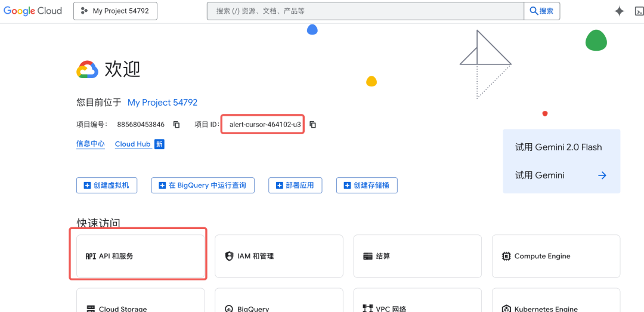Go to the 信息中心 link
644x312 pixels.
(91, 144)
